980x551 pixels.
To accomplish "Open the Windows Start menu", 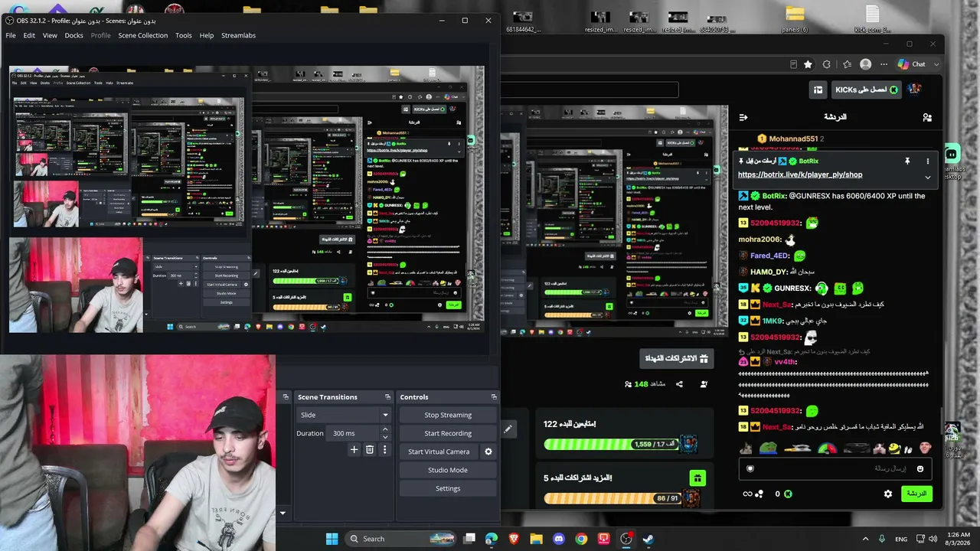I will pos(332,539).
